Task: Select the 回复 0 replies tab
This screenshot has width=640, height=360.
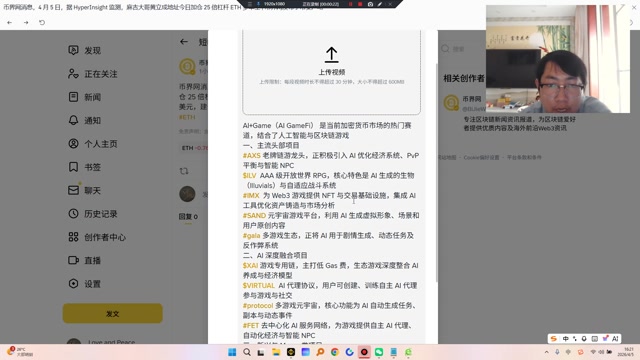Action: pos(188,216)
